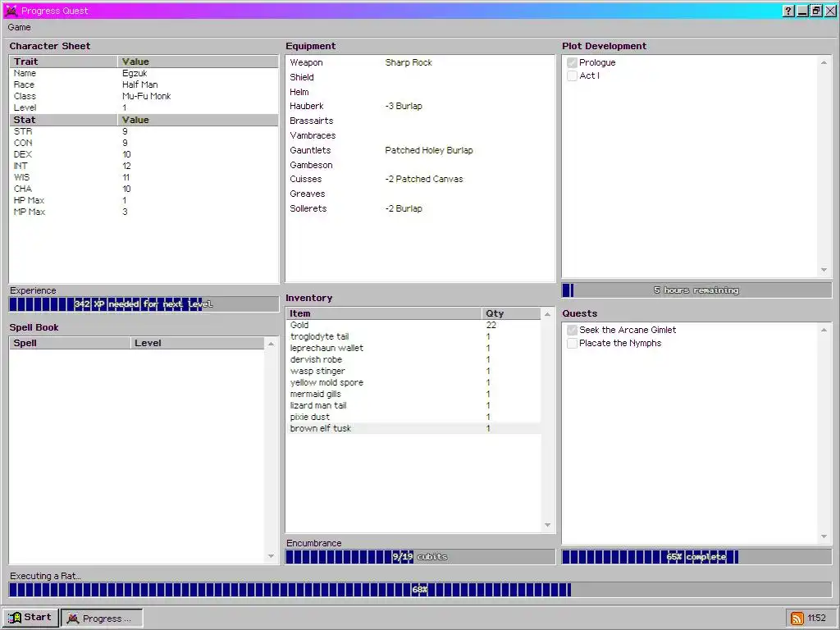
Task: Click the Hauberk equipment row
Action: (420, 106)
